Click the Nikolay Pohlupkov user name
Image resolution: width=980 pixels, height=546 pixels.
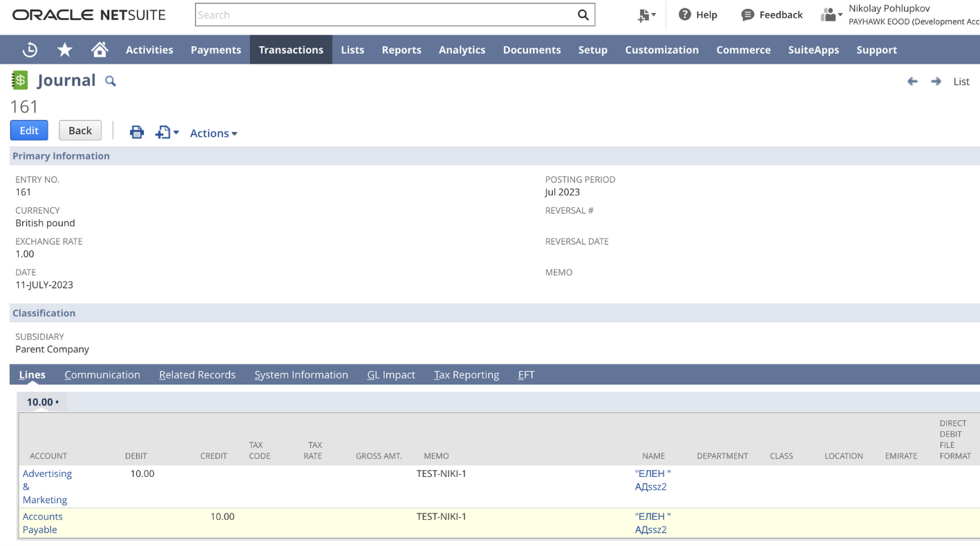point(889,8)
